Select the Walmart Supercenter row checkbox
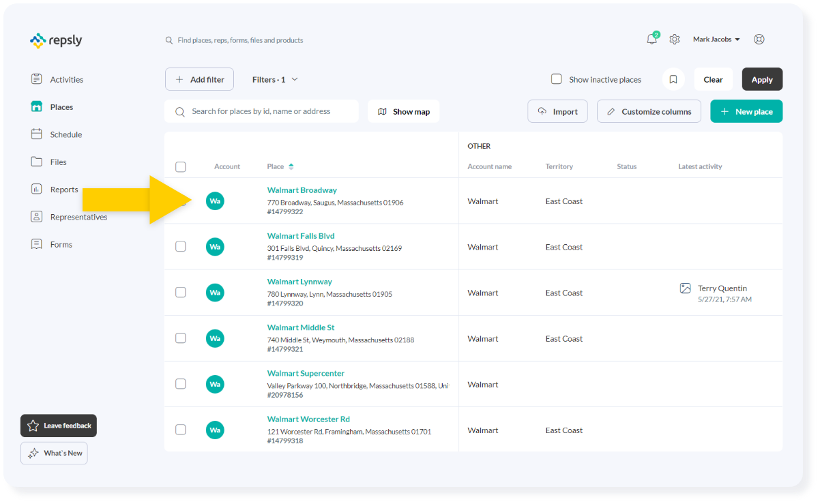The width and height of the screenshot is (820, 504). (x=181, y=384)
